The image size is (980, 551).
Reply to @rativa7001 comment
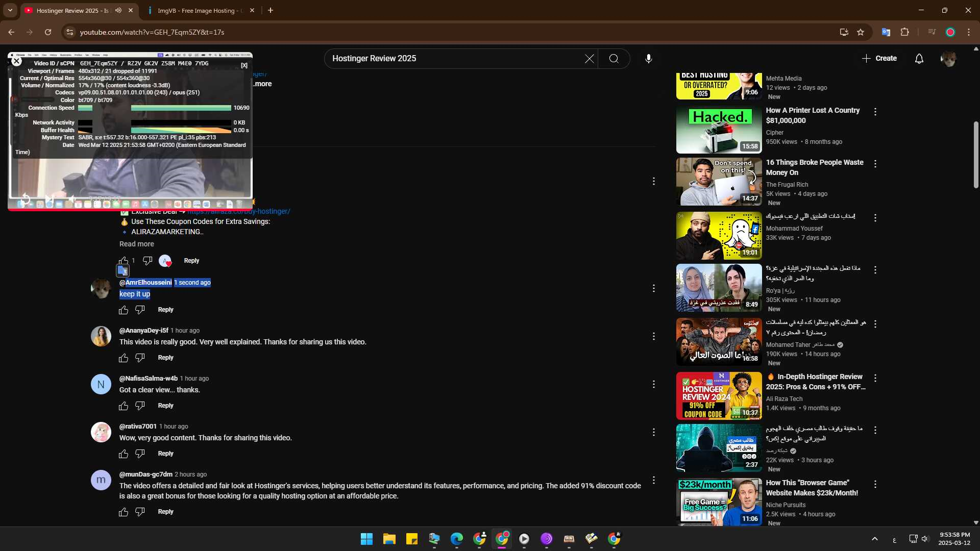[x=165, y=454]
